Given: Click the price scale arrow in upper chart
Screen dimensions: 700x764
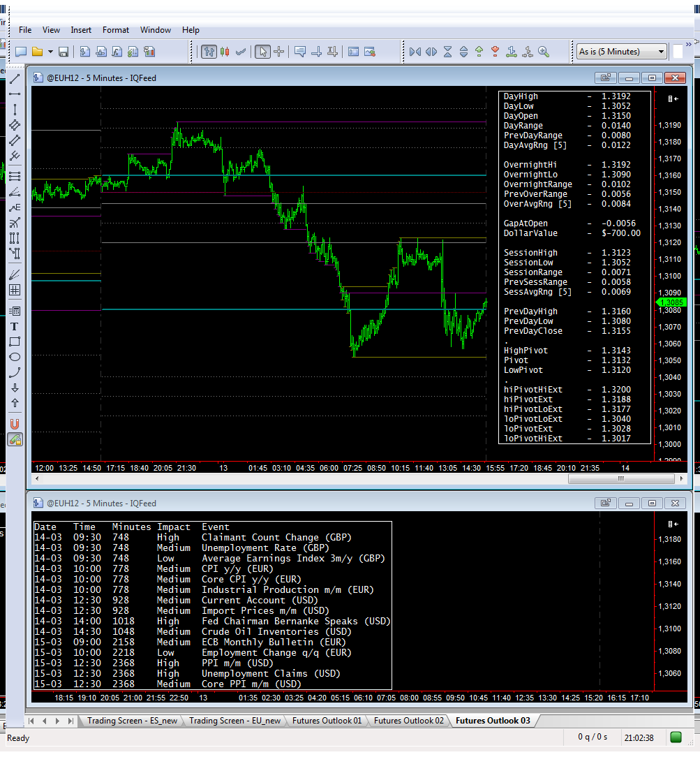Looking at the screenshot, I should pyautogui.click(x=673, y=99).
